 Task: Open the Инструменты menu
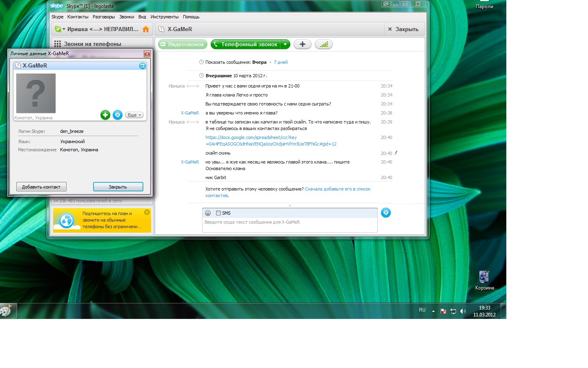(x=165, y=17)
